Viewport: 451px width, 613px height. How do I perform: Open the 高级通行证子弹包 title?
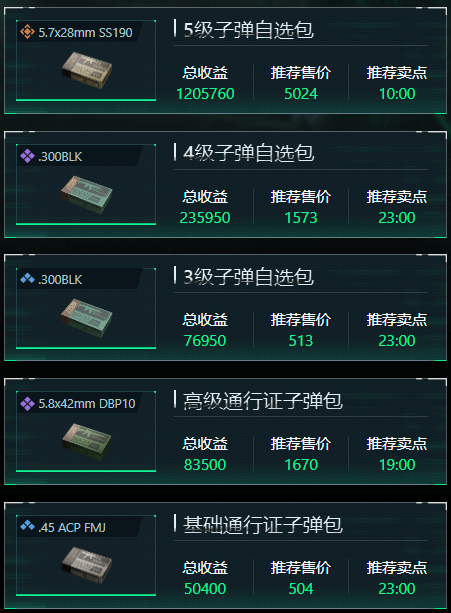coord(263,401)
